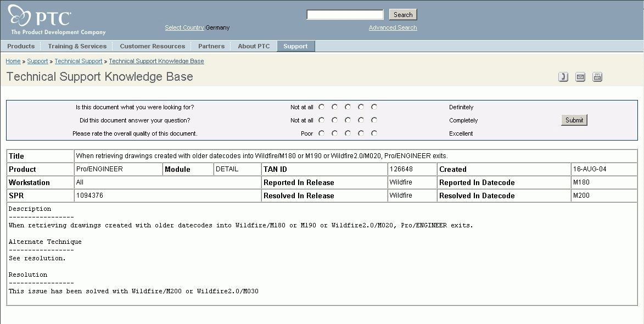644x324 pixels.
Task: Click the Support breadcrumb link
Action: coord(37,61)
